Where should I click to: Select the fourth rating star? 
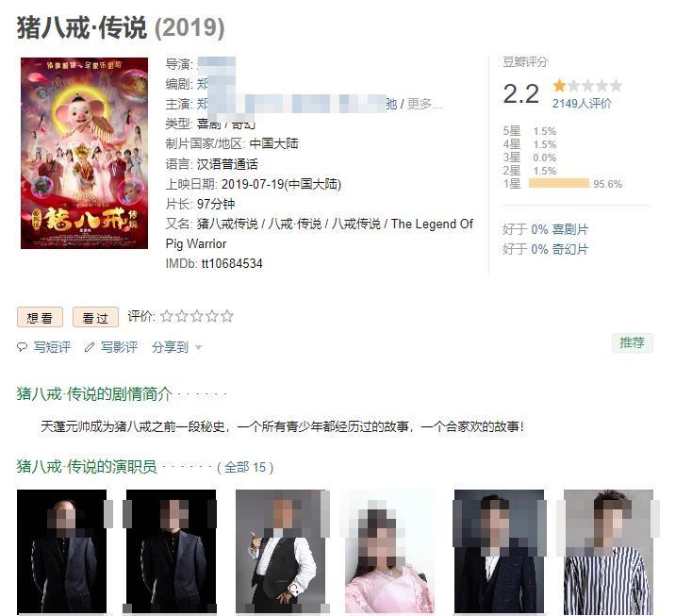click(x=212, y=316)
